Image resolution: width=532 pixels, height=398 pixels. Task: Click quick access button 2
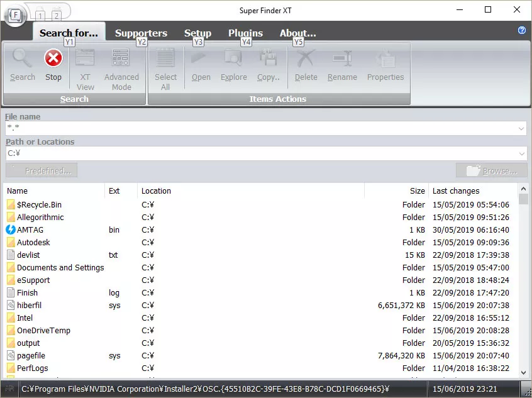tap(57, 14)
